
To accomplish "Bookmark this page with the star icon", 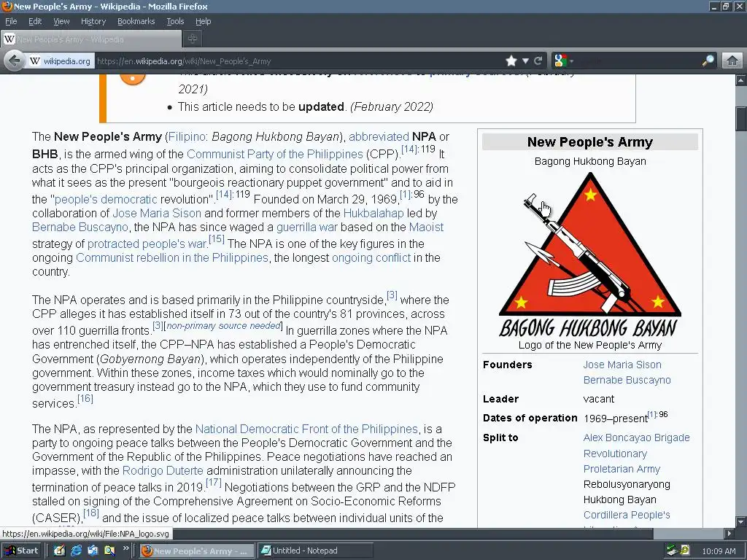I will 511,61.
